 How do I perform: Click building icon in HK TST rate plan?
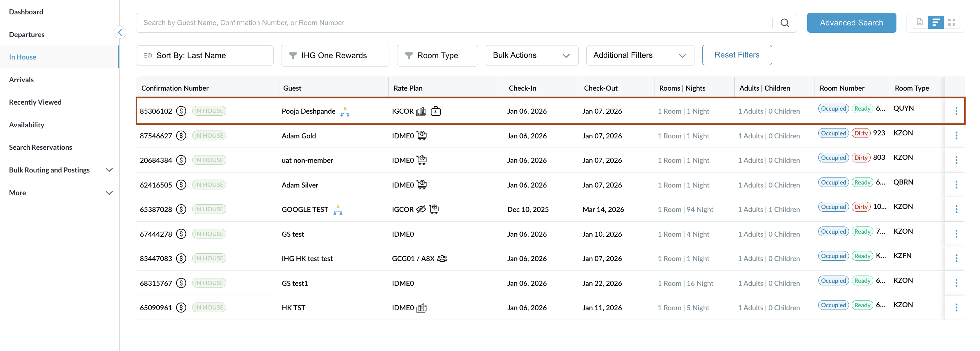tap(421, 308)
